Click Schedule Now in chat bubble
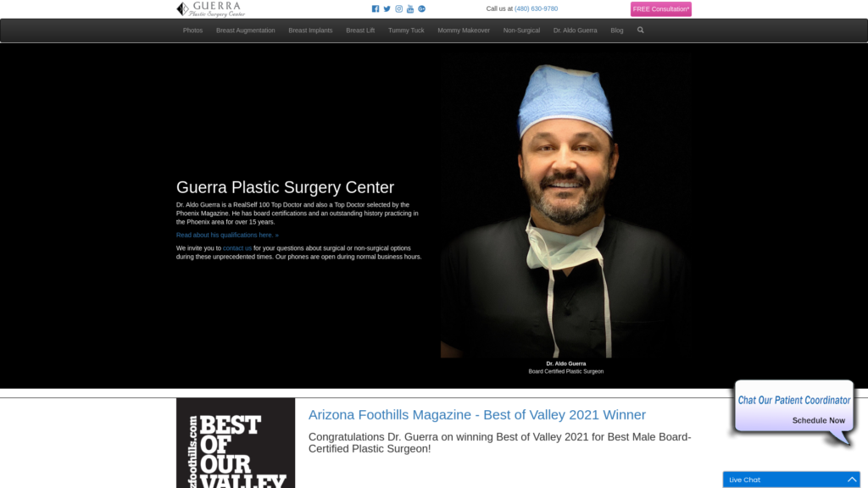Screen dimensions: 868x488 [x=818, y=420]
